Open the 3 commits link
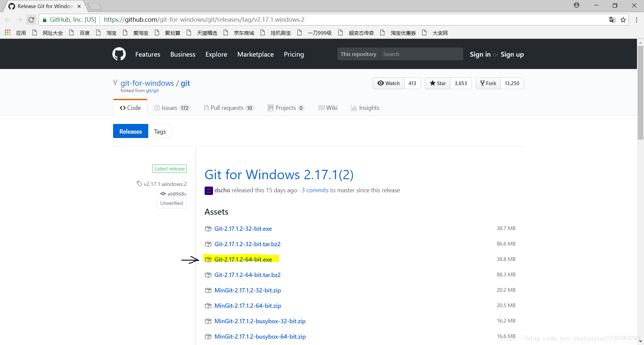Viewport: 644px width, 345px height. coord(315,190)
